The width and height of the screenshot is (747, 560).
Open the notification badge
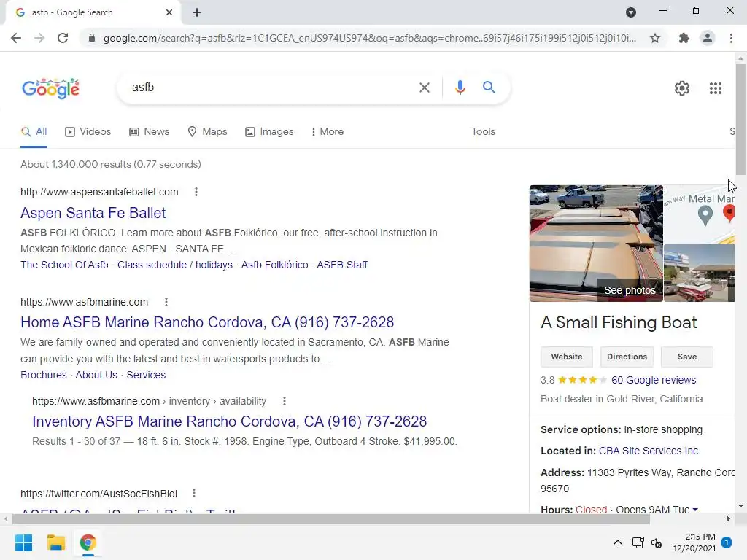(727, 542)
